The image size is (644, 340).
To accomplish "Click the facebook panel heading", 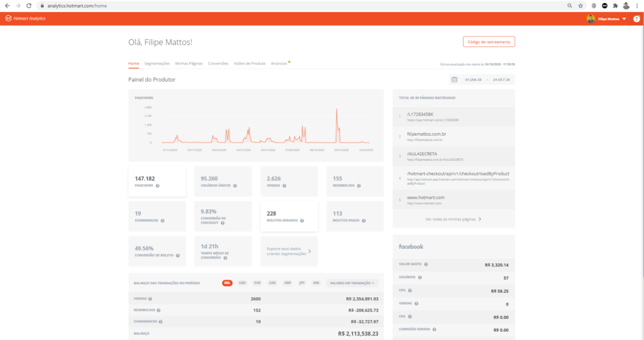I will (x=411, y=247).
